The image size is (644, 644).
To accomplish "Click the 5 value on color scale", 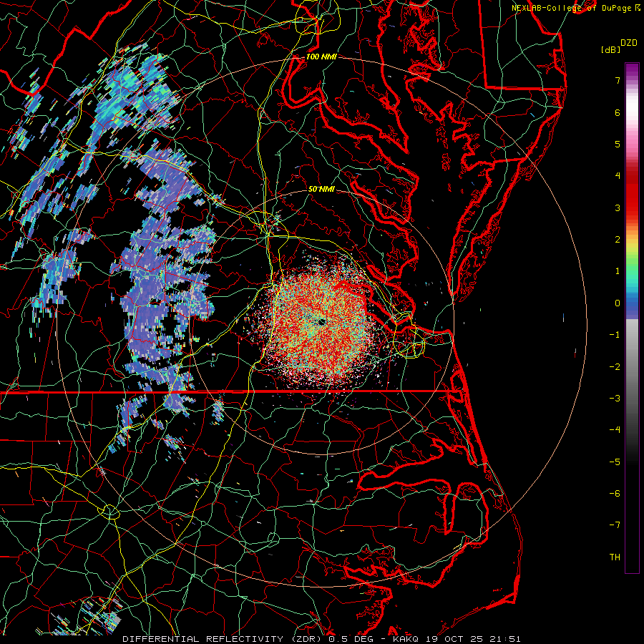I will (x=618, y=144).
